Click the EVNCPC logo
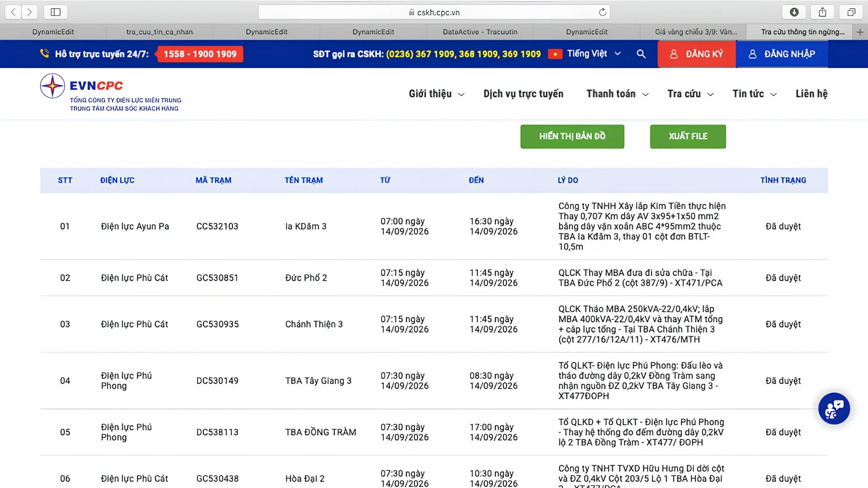 pos(111,93)
